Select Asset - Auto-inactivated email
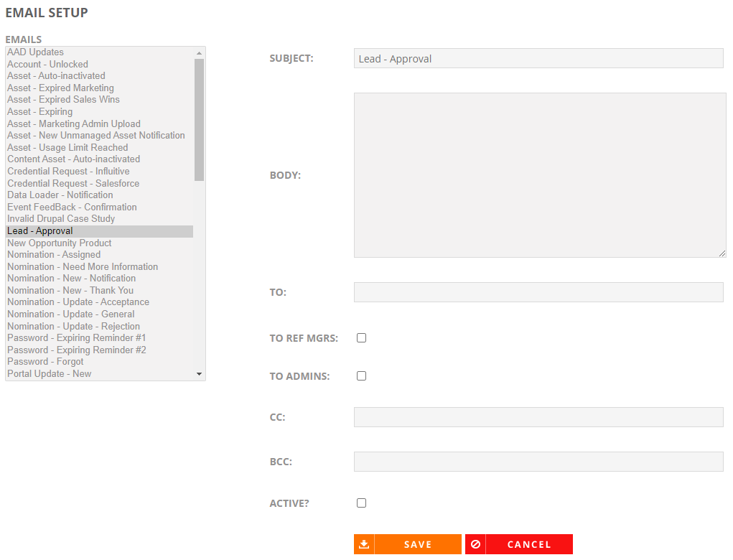Image resolution: width=733 pixels, height=560 pixels. (x=100, y=75)
